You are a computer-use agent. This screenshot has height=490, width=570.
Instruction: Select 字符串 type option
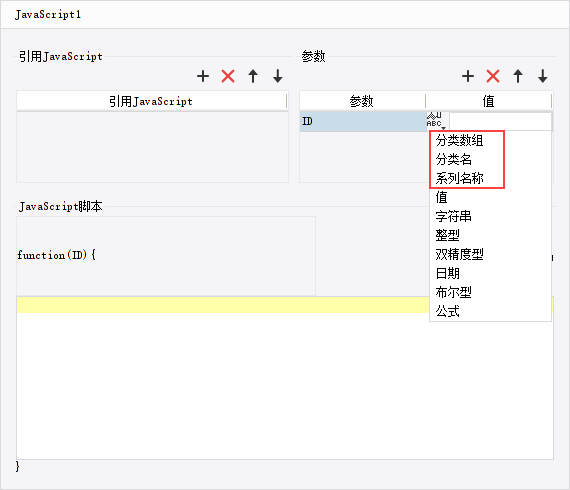[x=454, y=216]
